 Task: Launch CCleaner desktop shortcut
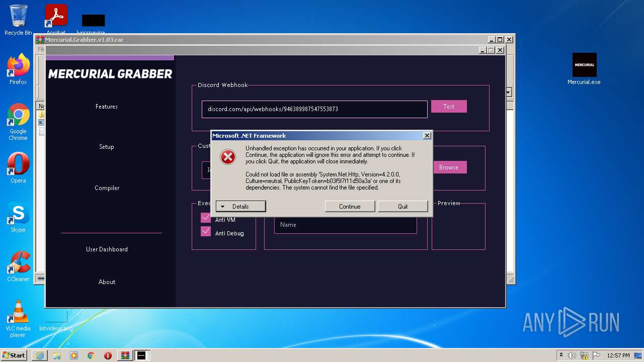pyautogui.click(x=18, y=266)
